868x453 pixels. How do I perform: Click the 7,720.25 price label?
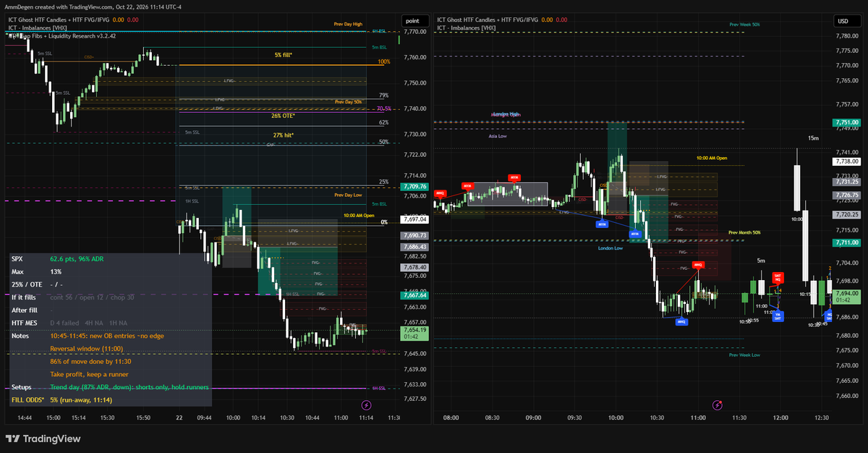click(846, 214)
